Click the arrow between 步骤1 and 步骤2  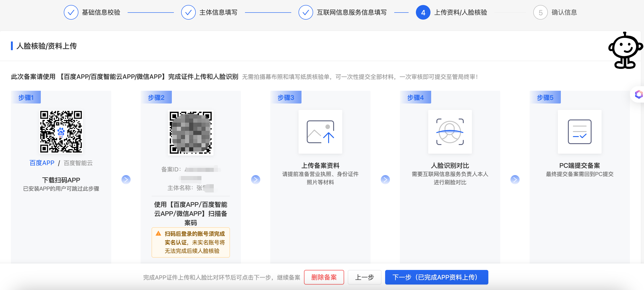point(126,179)
